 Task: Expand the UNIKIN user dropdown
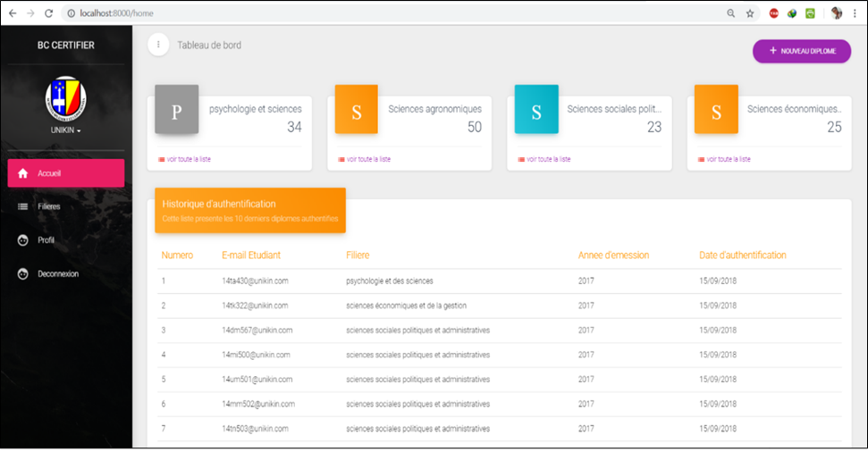click(x=65, y=130)
